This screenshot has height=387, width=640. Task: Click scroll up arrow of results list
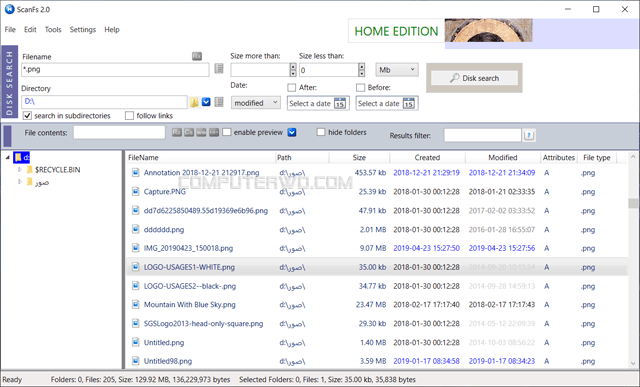coord(633,157)
